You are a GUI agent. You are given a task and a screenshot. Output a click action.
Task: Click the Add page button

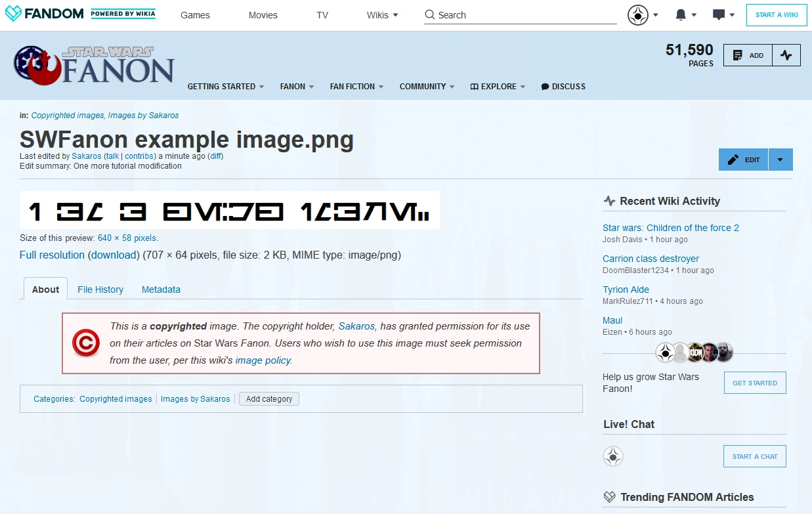click(748, 55)
